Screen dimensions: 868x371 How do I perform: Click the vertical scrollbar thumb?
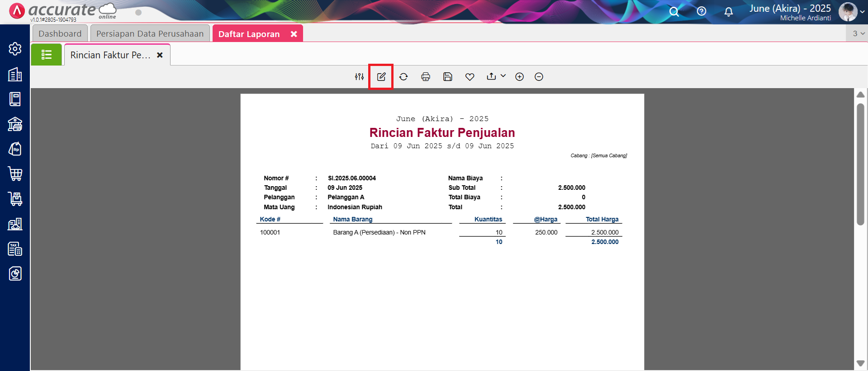tap(861, 164)
